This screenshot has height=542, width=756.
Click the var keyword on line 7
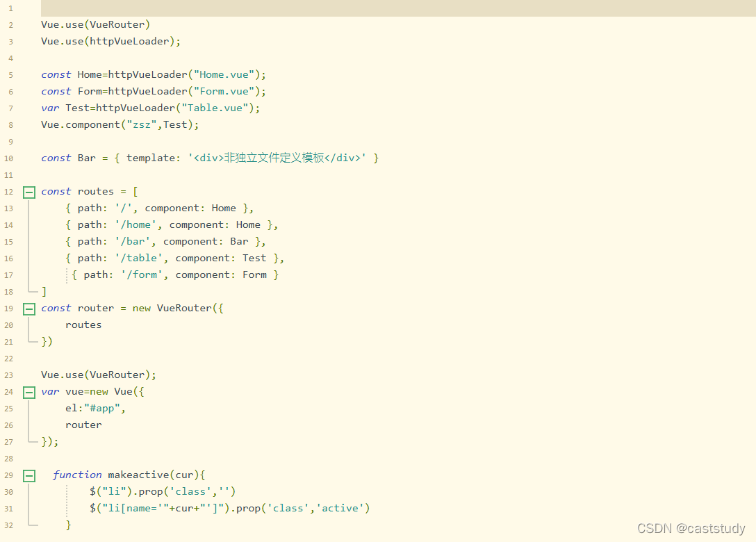(50, 108)
